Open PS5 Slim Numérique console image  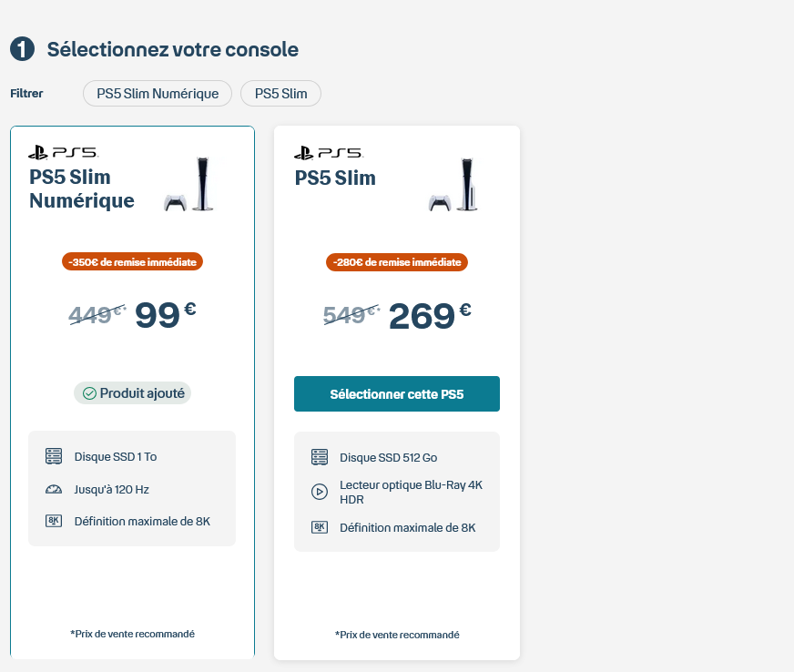pyautogui.click(x=189, y=186)
